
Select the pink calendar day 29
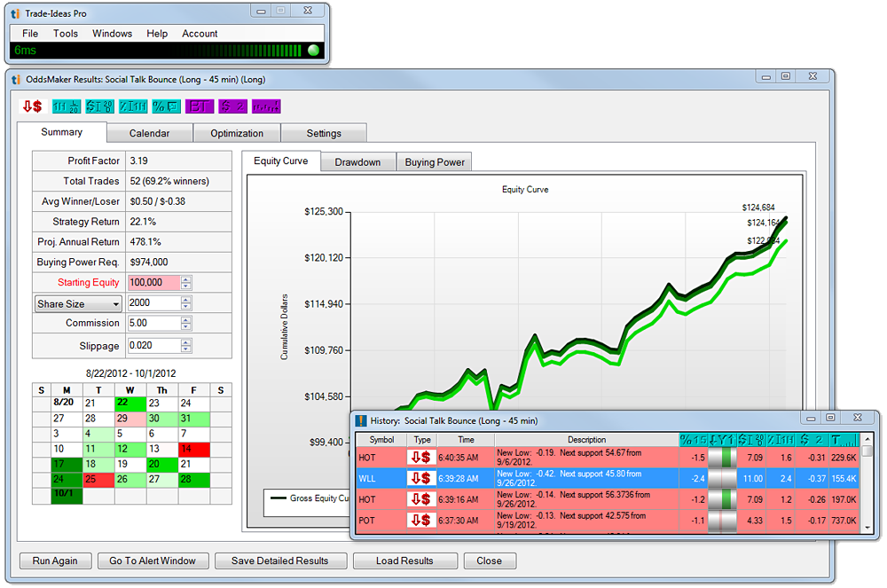pos(130,419)
